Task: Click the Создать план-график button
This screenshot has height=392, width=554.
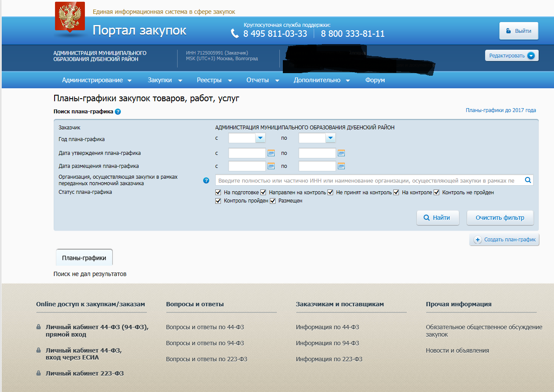Action: click(505, 240)
